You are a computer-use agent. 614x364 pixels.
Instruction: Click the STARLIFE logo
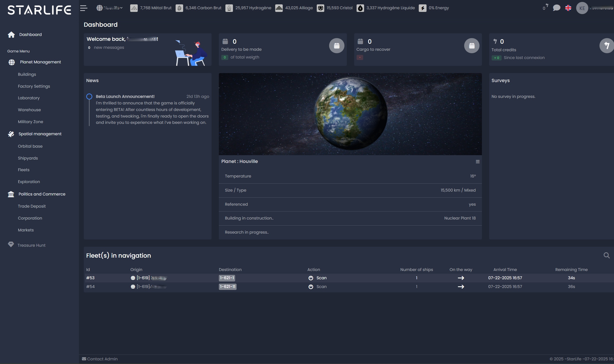[x=39, y=10]
